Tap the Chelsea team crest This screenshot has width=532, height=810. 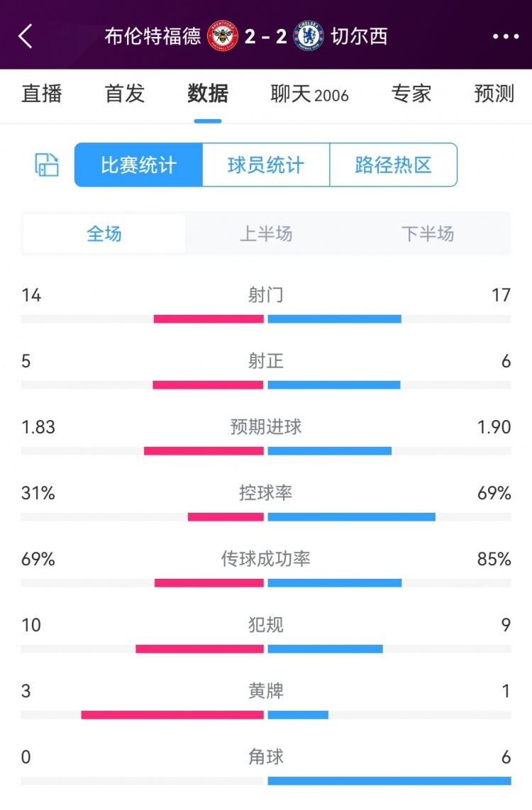(x=309, y=36)
